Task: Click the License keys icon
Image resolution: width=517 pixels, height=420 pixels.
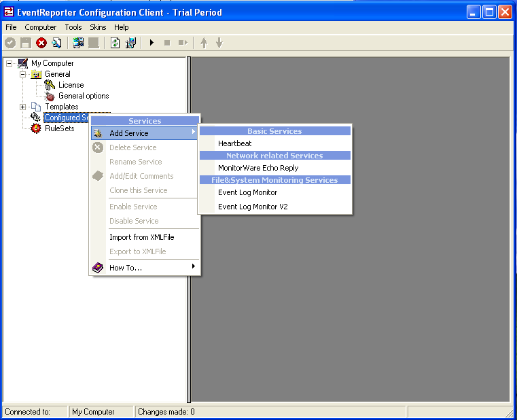Action: pyautogui.click(x=50, y=85)
